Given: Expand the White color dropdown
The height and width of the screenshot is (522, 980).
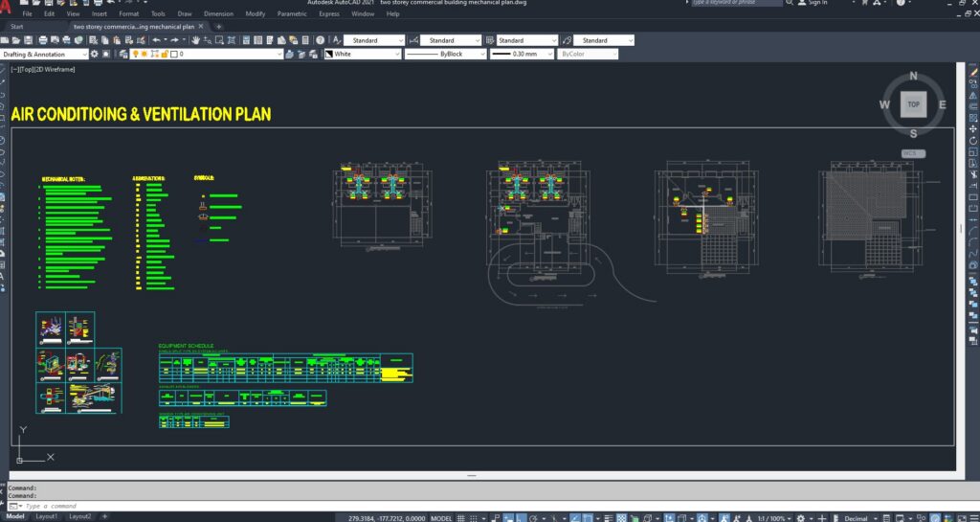Looking at the screenshot, I should 397,54.
